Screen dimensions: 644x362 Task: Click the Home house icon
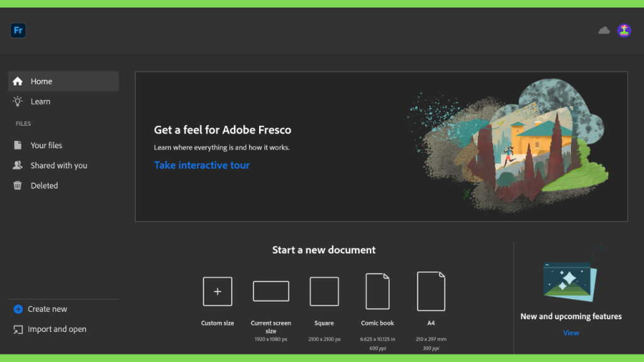point(17,81)
